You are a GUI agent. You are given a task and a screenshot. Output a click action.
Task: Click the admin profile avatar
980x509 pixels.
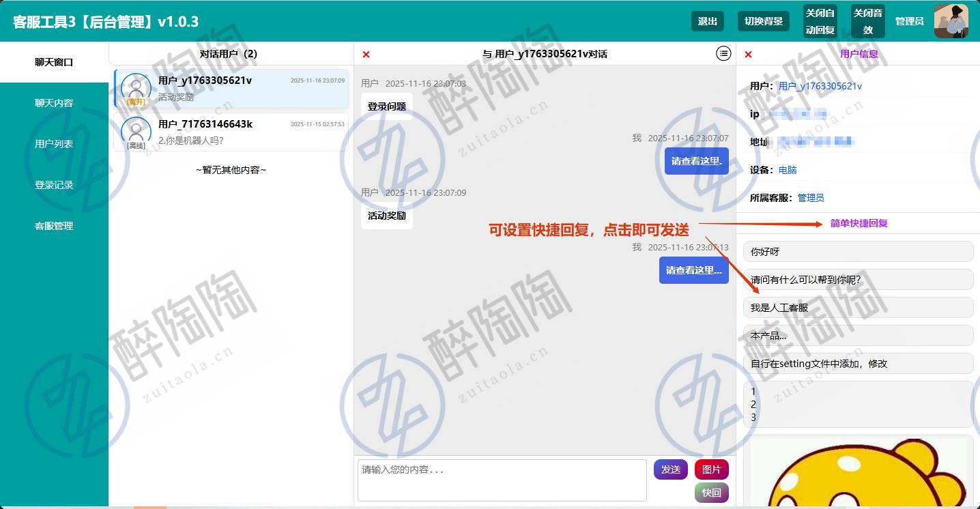point(951,21)
